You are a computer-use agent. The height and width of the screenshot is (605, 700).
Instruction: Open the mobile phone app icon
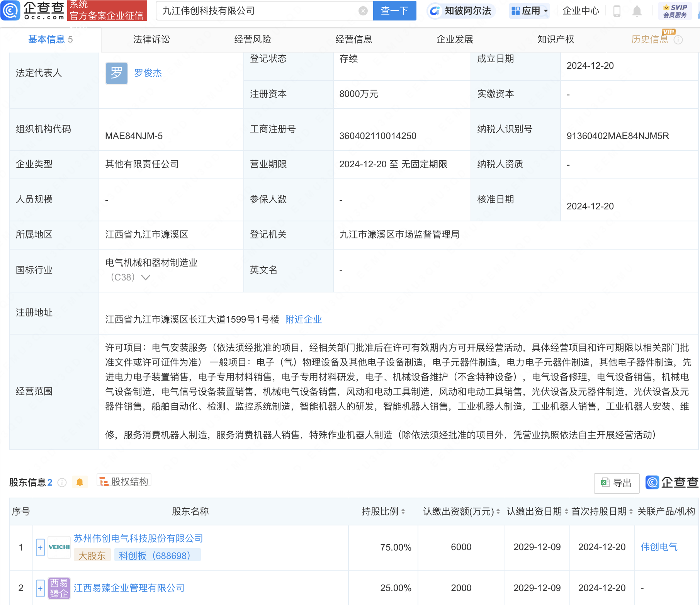point(617,11)
